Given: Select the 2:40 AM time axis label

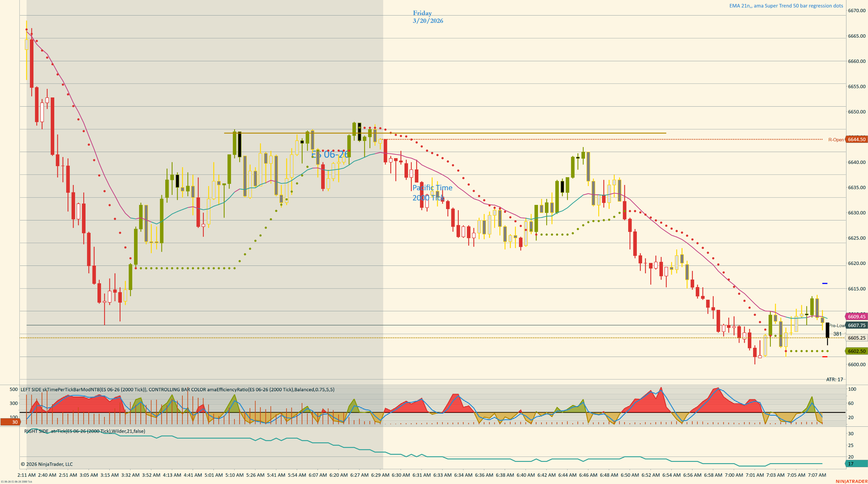Looking at the screenshot, I should (x=47, y=475).
